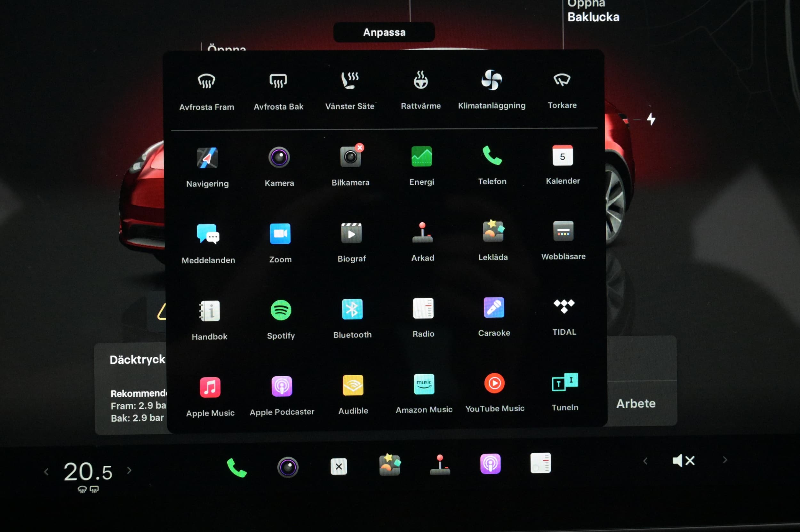Remove Bilkamera via red X badge
This screenshot has height=532, width=800.
click(x=360, y=147)
